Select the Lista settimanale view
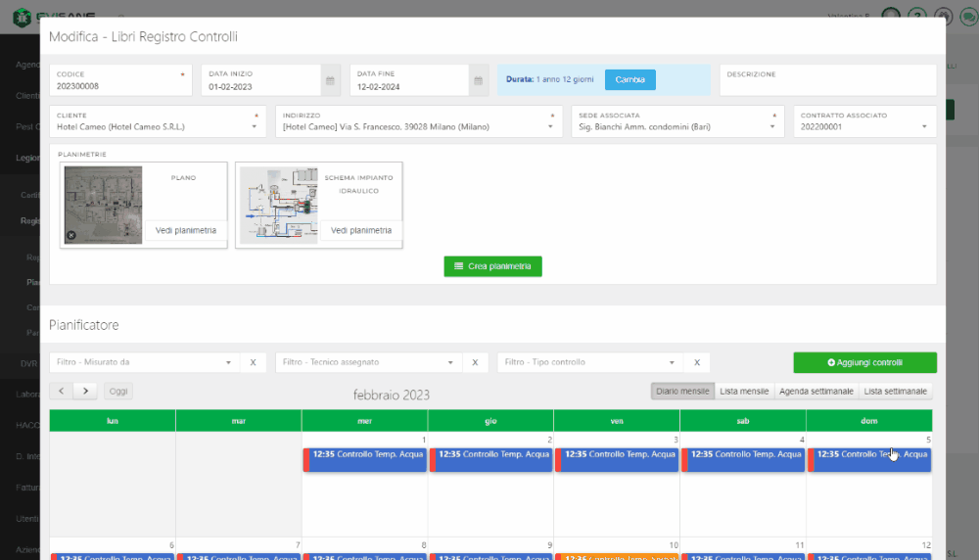 [x=895, y=392]
